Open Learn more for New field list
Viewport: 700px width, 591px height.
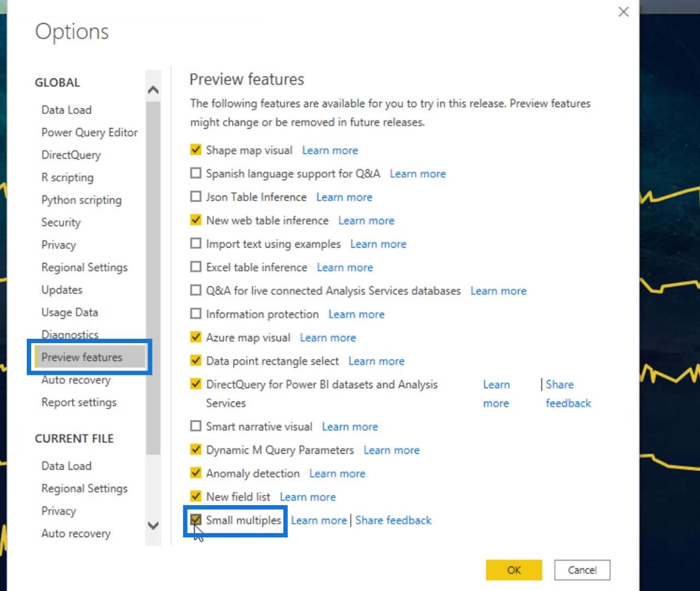tap(307, 497)
